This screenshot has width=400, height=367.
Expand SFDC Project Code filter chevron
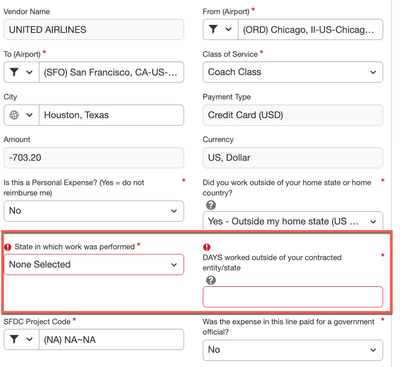[x=29, y=339]
